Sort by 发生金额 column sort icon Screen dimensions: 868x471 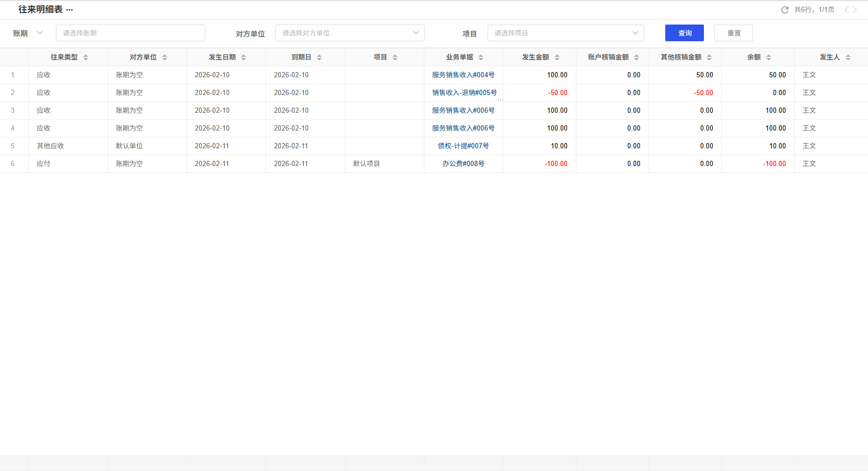[557, 57]
